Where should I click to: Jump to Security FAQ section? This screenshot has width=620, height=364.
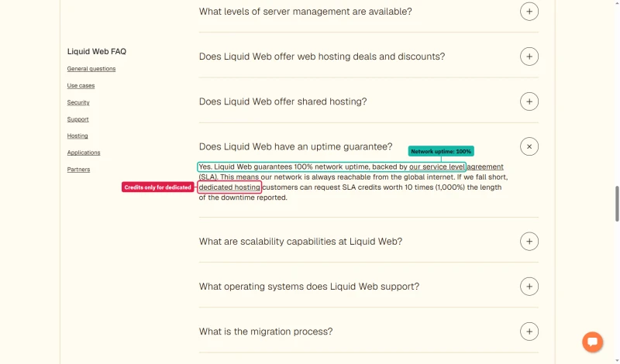click(78, 102)
